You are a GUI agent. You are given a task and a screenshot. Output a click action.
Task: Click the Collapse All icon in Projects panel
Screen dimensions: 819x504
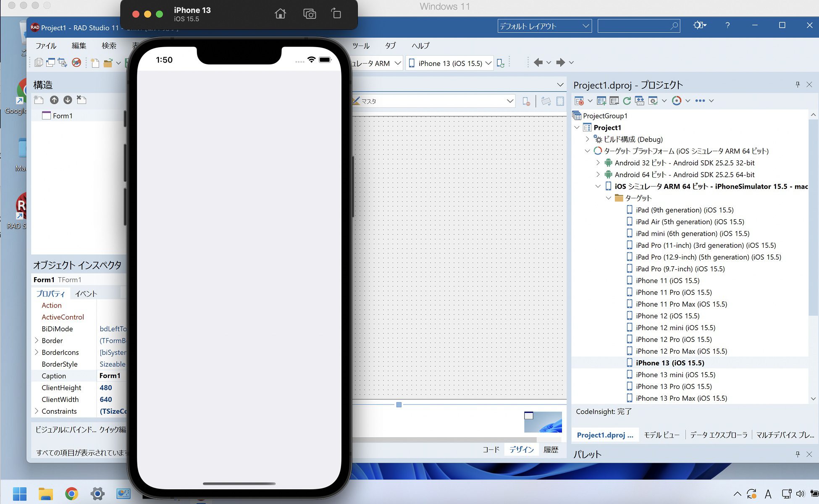coord(639,101)
